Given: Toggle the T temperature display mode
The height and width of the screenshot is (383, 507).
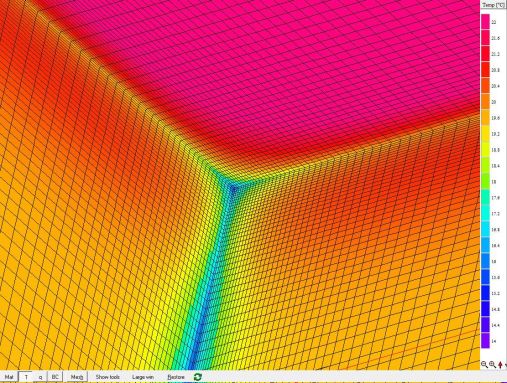Looking at the screenshot, I should (x=26, y=377).
